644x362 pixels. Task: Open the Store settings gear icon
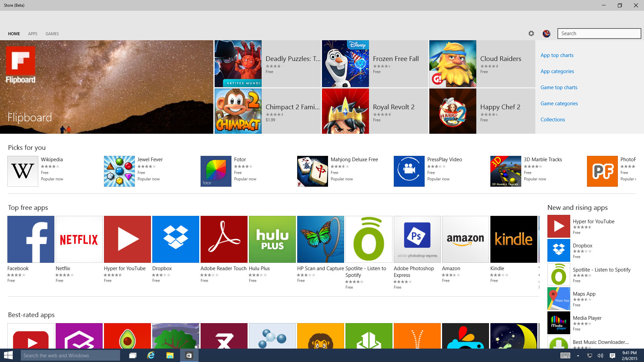(531, 34)
